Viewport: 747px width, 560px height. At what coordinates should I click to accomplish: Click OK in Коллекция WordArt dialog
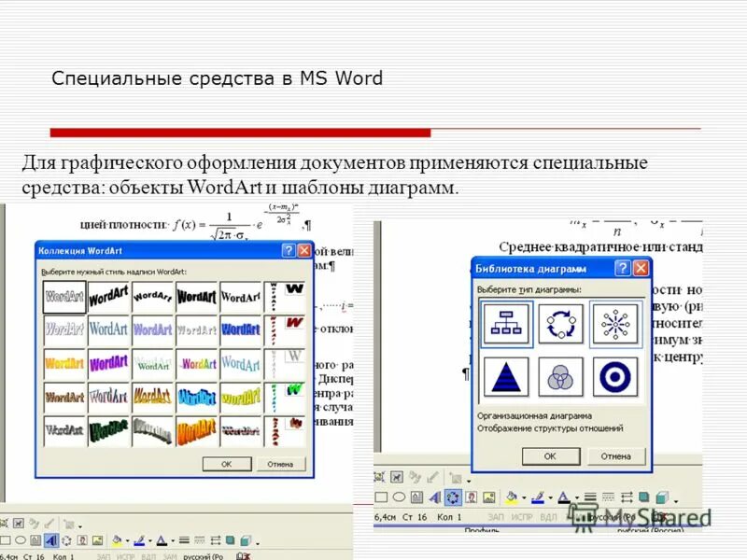pyautogui.click(x=227, y=464)
